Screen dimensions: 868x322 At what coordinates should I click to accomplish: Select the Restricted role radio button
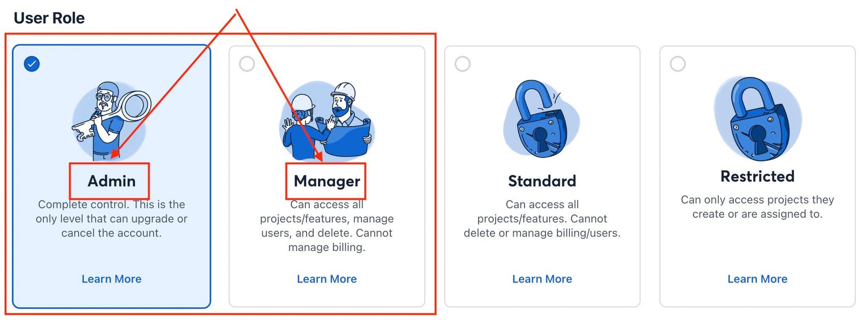(x=677, y=63)
